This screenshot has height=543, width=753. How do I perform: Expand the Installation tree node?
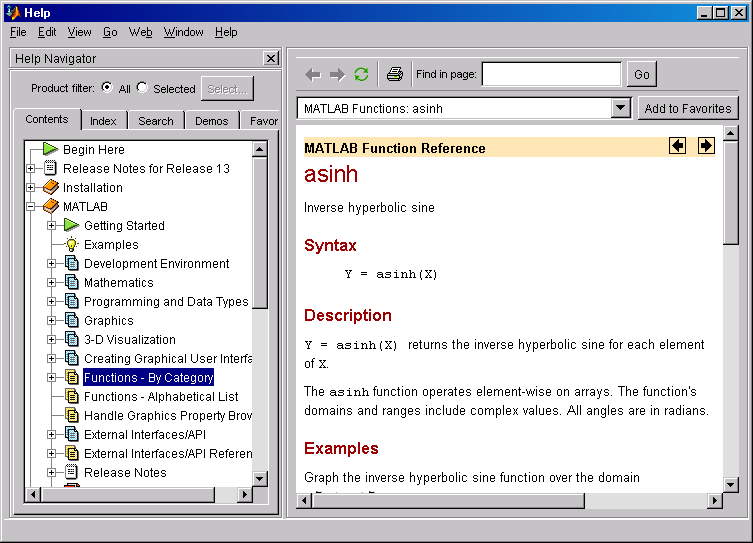[30, 187]
